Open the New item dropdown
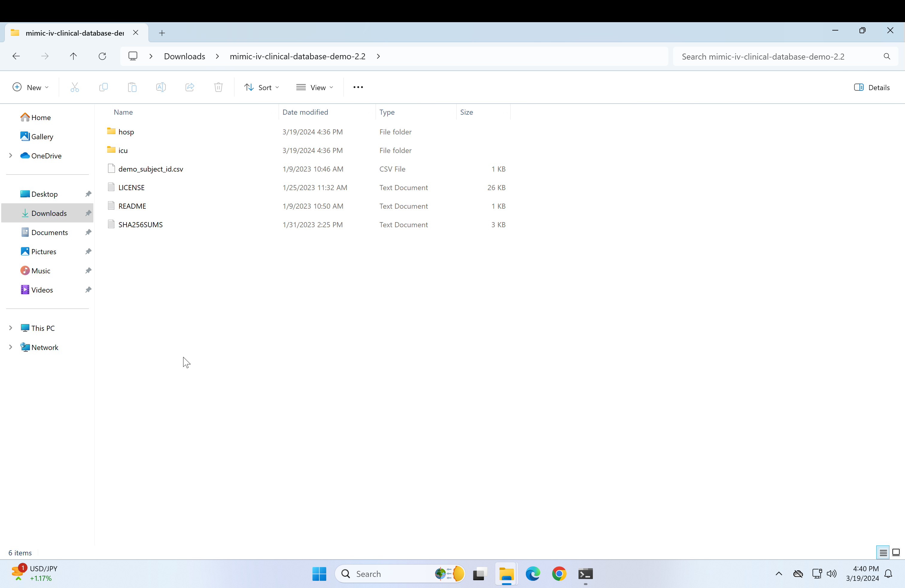905x588 pixels. pyautogui.click(x=31, y=87)
